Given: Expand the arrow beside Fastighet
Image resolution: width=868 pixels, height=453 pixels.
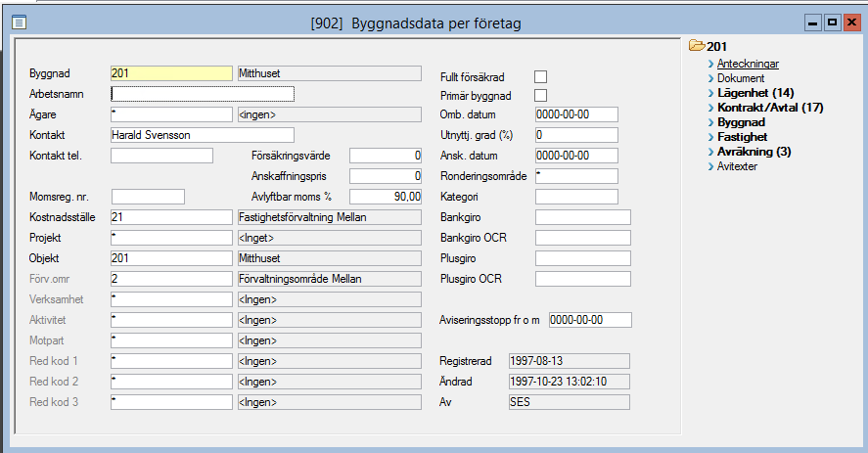Looking at the screenshot, I should pos(711,137).
